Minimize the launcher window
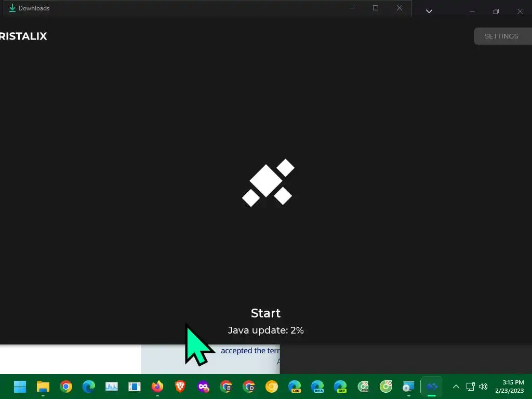Screen dimensions: 532x399 (x=472, y=11)
